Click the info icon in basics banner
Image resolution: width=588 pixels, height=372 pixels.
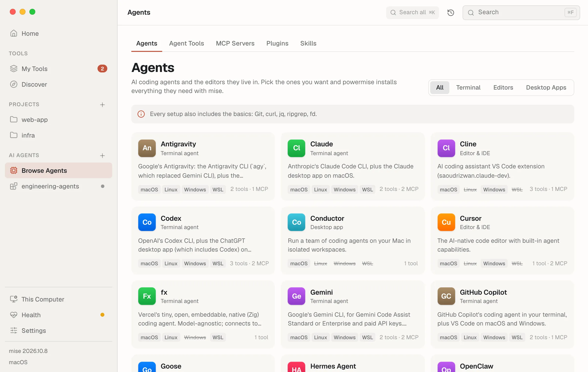click(141, 114)
